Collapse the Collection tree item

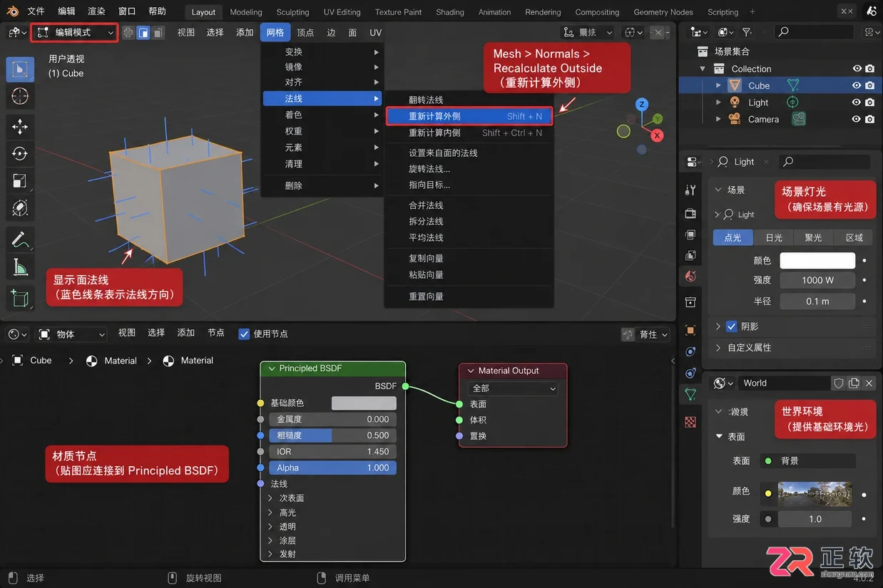tap(703, 69)
